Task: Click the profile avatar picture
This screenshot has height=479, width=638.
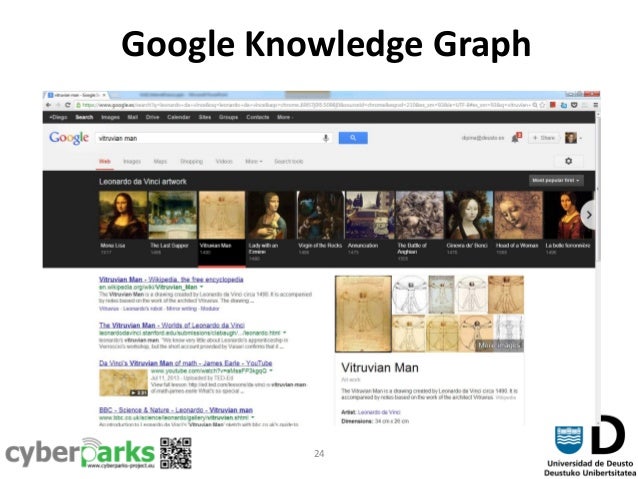Action: pos(571,138)
